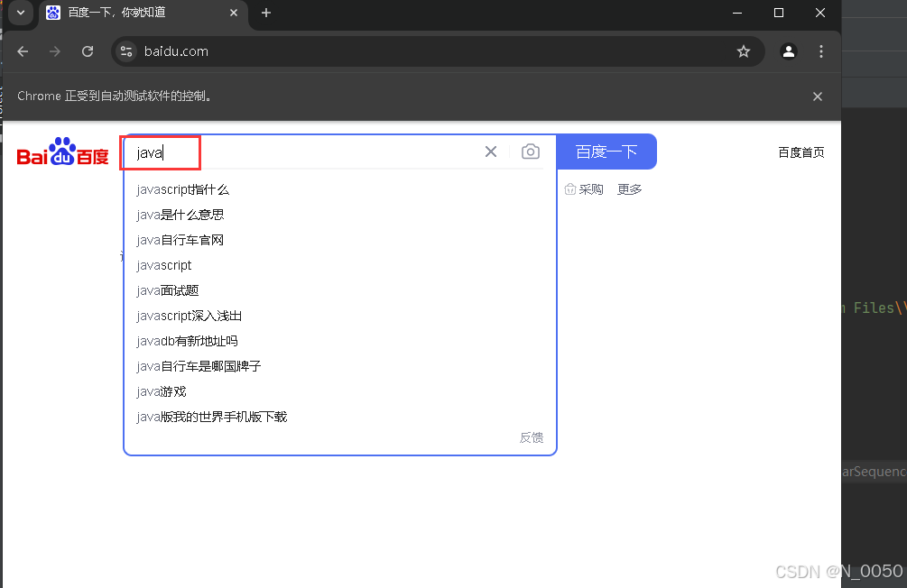
Task: Click the 百度一下 search button
Action: (606, 152)
